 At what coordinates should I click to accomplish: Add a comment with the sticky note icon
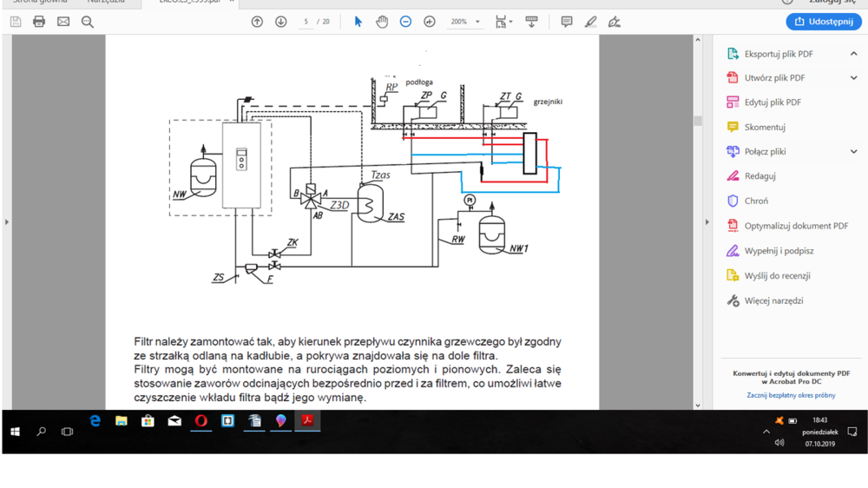tap(566, 22)
